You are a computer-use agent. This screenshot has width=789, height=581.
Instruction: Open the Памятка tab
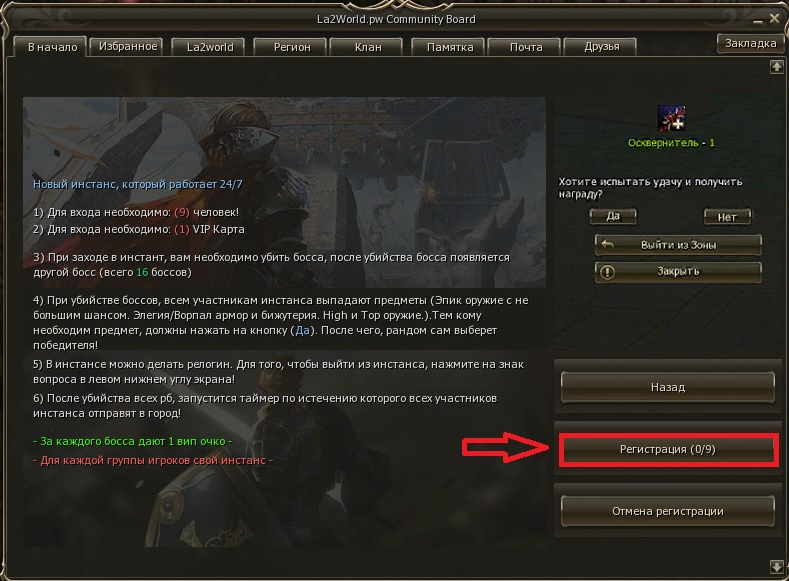(x=449, y=47)
